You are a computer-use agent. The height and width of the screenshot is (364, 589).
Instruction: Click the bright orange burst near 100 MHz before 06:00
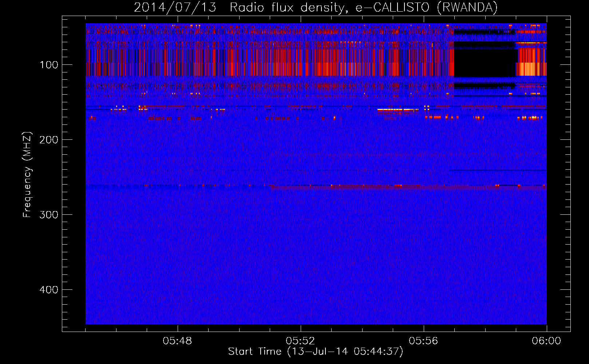[531, 69]
